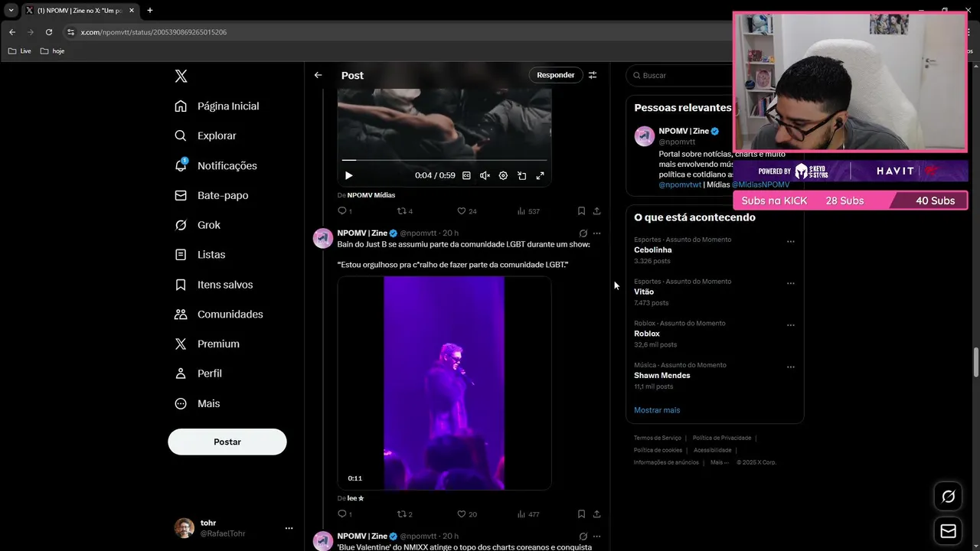Open the Live bookmarks folder
The height and width of the screenshot is (551, 980).
(x=19, y=51)
